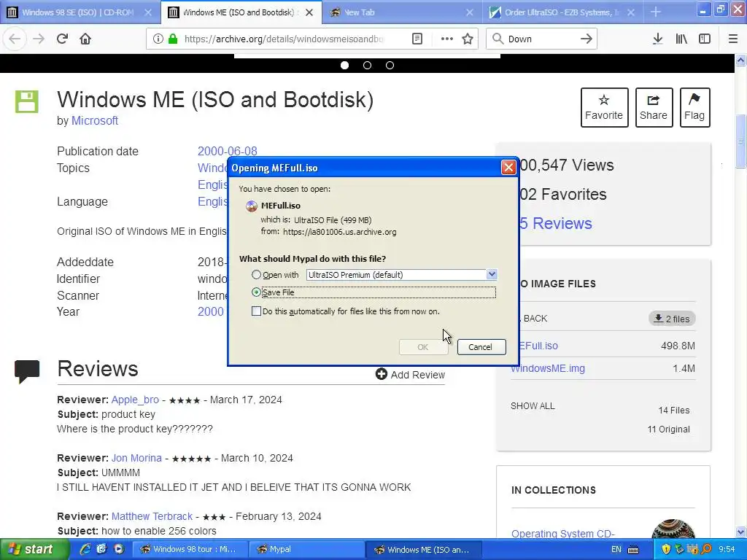
Task: Toggle reader view icon in address bar
Action: pyautogui.click(x=417, y=39)
